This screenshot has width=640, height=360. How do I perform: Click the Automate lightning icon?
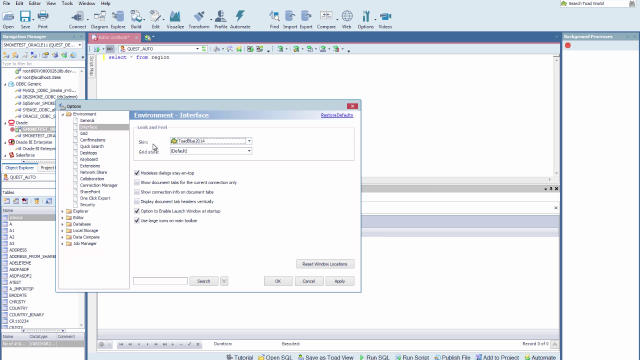point(240,19)
